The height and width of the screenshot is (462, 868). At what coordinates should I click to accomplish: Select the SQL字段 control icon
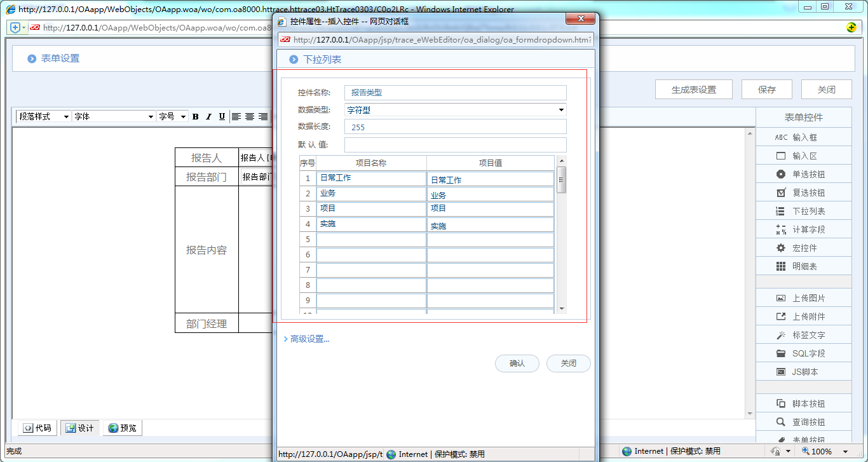click(803, 353)
